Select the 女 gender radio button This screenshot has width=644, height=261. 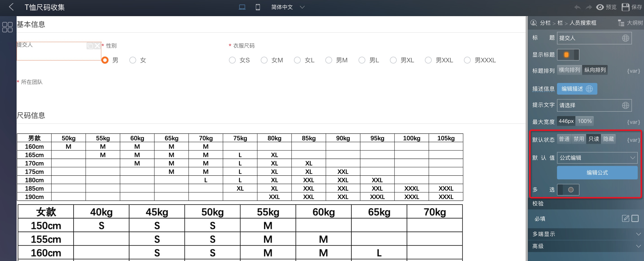[x=133, y=60]
